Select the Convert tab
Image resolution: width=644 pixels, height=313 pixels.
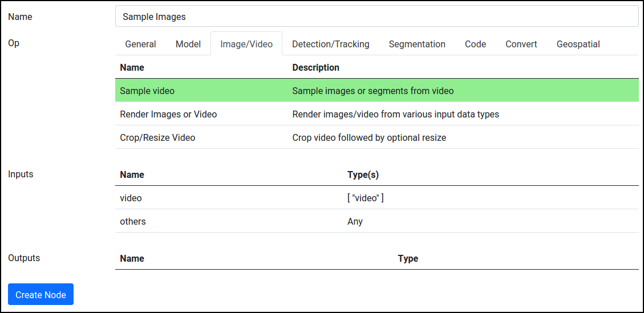(521, 44)
